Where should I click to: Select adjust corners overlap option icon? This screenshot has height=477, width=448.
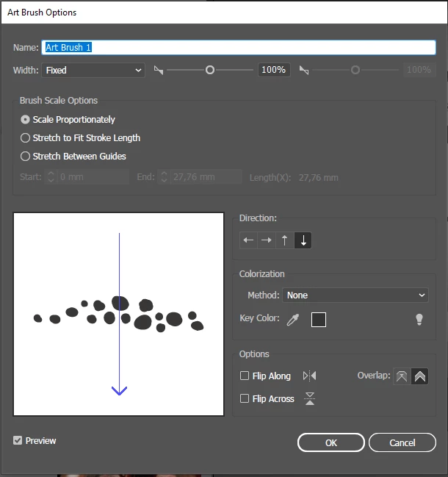coord(420,376)
